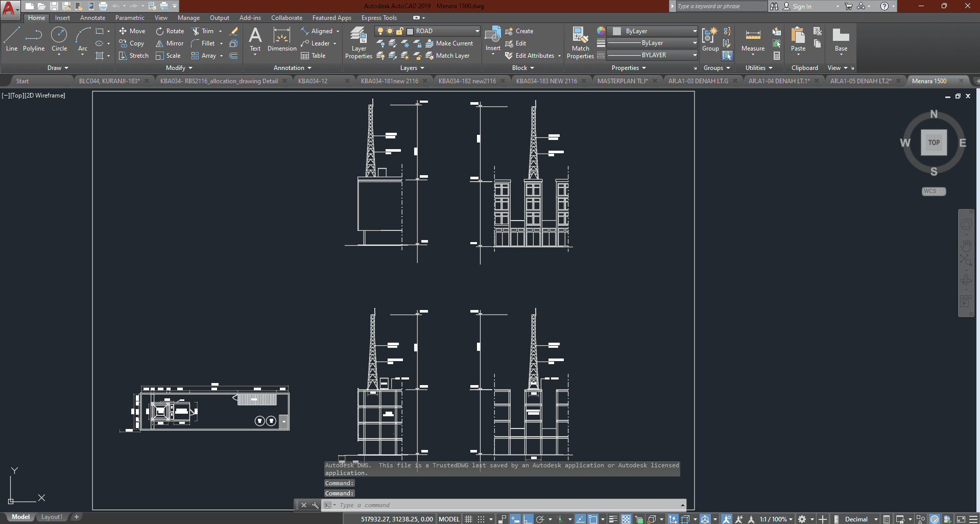Image resolution: width=980 pixels, height=524 pixels.
Task: Pick the Mirror modify tool
Action: coord(170,43)
